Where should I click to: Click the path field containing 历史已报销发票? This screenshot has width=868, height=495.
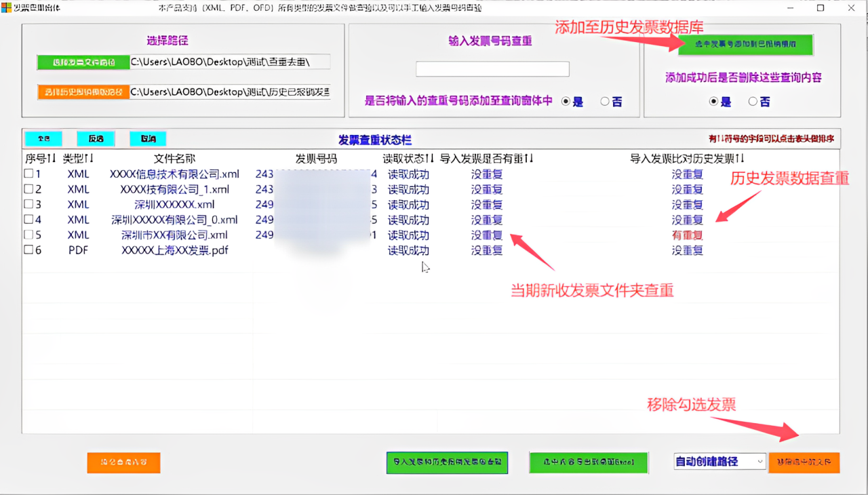230,92
